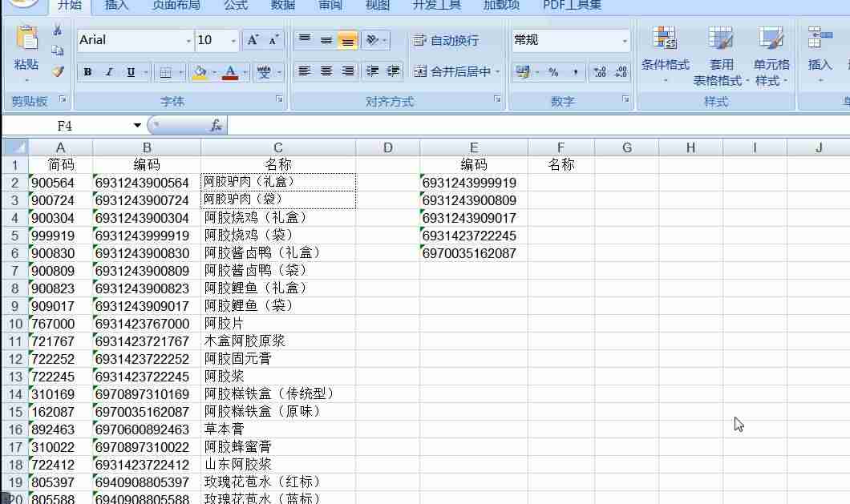Click the phonetic guide 文 icon
The width and height of the screenshot is (850, 504).
coord(264,72)
